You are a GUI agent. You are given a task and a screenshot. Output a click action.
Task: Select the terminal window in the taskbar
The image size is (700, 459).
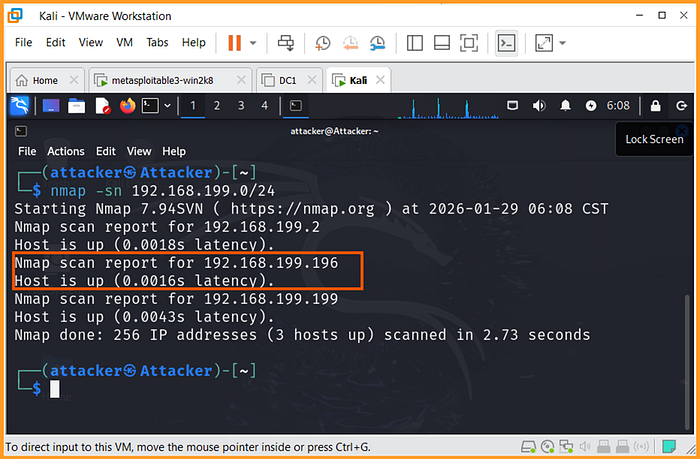point(296,106)
